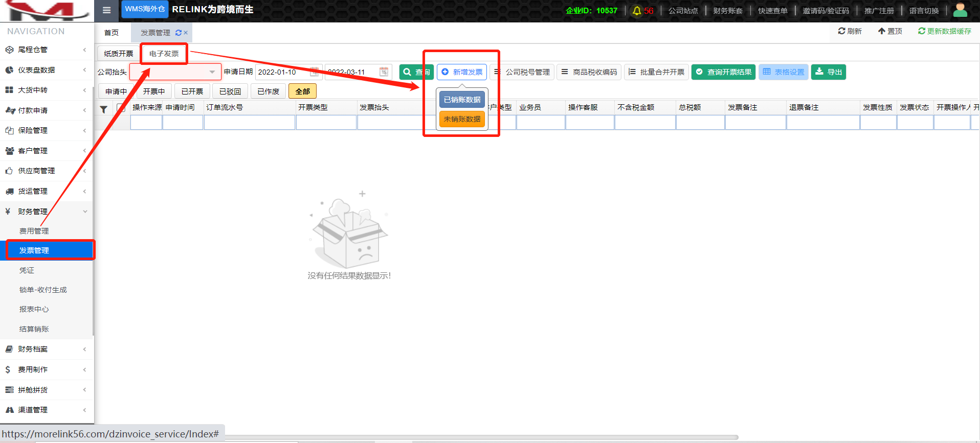Click the green 查询 search button
The image size is (980, 443).
tap(416, 72)
